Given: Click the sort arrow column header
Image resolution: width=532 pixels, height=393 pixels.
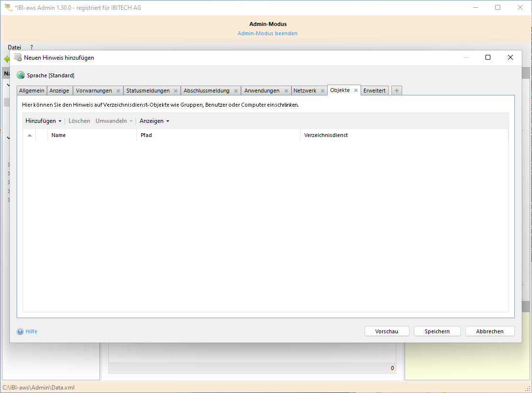Looking at the screenshot, I should point(29,136).
